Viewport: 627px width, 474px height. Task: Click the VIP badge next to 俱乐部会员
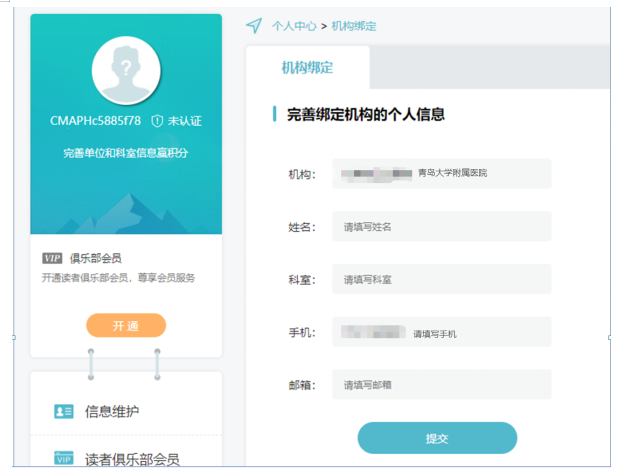(x=53, y=258)
